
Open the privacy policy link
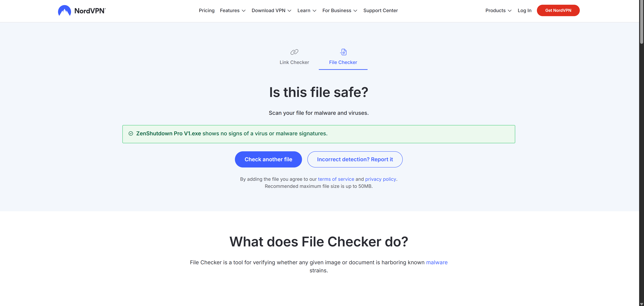point(381,179)
